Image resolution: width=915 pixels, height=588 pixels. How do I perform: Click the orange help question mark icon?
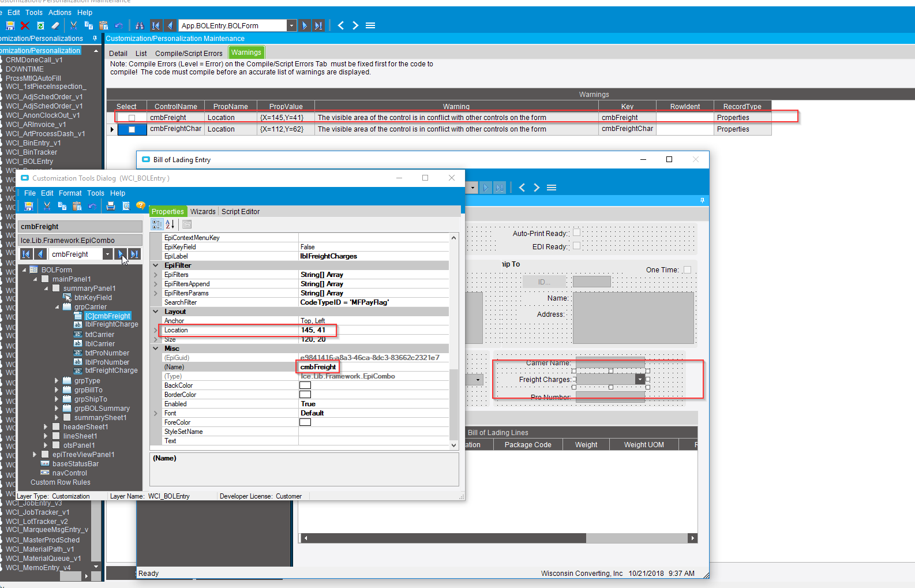click(x=140, y=205)
